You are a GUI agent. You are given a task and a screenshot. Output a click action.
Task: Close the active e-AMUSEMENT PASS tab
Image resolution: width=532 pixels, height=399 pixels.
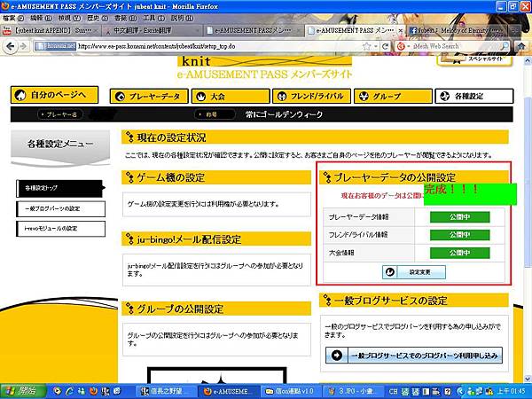(400, 30)
